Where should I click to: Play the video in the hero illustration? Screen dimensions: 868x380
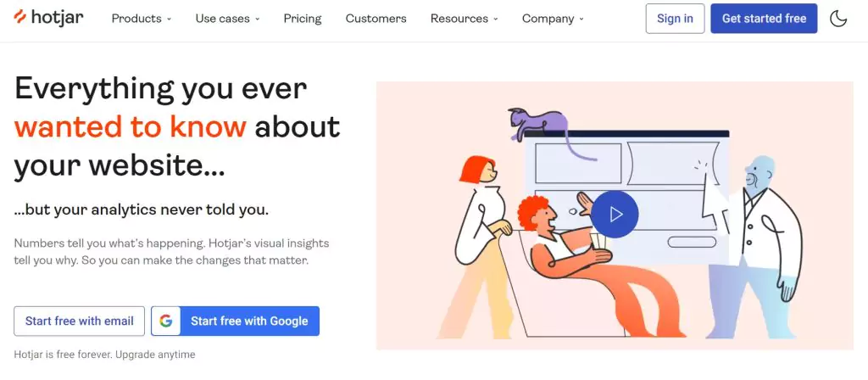point(615,215)
